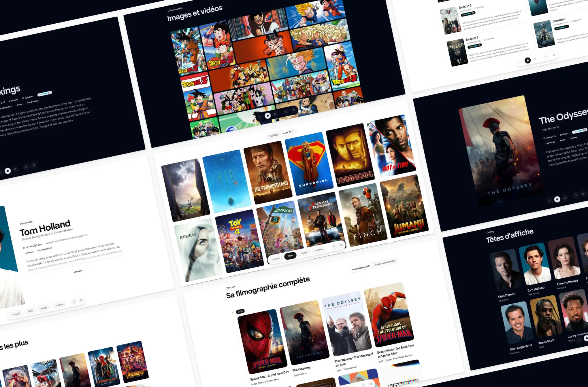The width and height of the screenshot is (588, 387).
Task: Toggle the bookmark icon in the Season 5 panel toolbar
Action: (x=535, y=59)
